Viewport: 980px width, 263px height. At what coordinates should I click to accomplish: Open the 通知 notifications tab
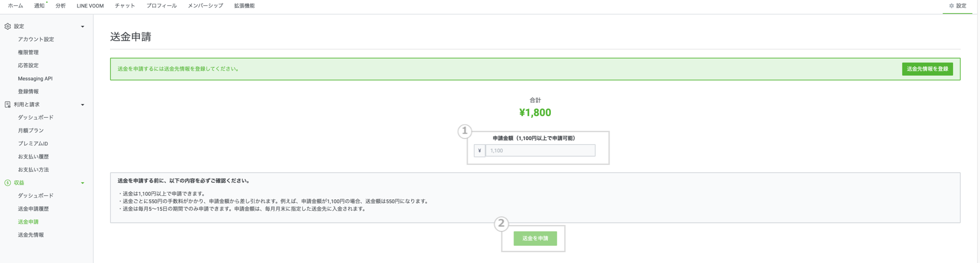pos(39,6)
